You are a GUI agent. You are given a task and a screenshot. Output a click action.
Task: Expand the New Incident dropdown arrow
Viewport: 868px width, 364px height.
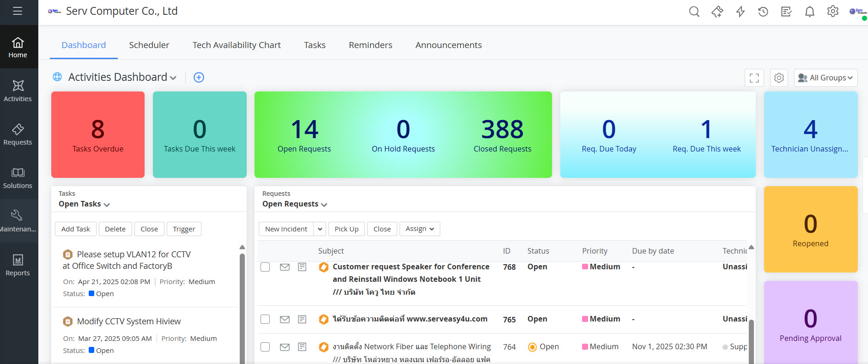[320, 229]
